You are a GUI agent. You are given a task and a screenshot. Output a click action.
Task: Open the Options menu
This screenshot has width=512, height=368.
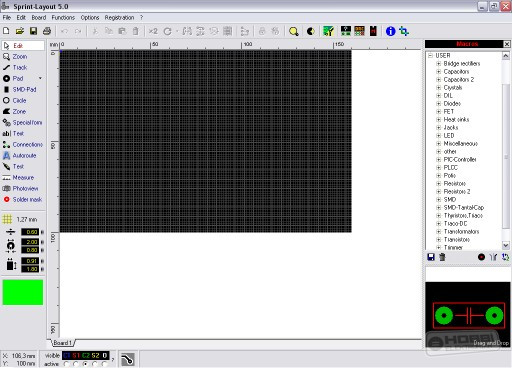pos(90,18)
